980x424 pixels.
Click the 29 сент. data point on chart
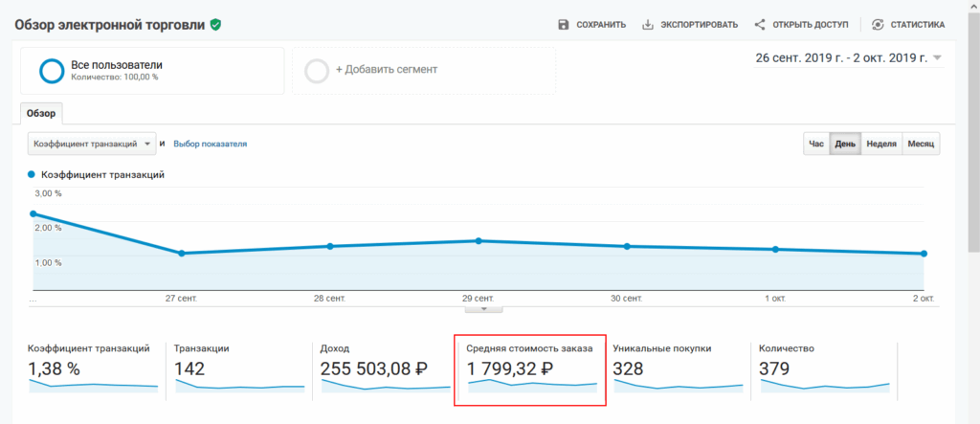click(x=479, y=241)
